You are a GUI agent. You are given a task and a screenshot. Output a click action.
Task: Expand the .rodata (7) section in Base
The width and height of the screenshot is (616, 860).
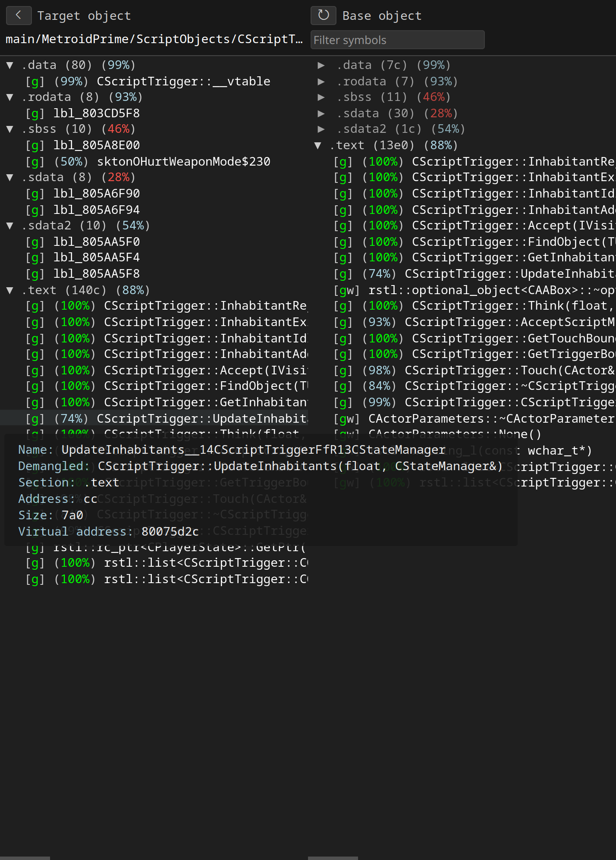pyautogui.click(x=321, y=82)
